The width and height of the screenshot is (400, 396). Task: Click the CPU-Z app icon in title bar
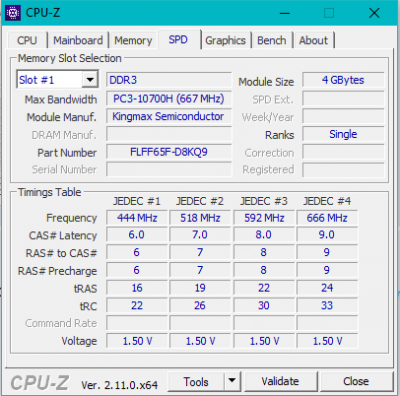(x=13, y=13)
